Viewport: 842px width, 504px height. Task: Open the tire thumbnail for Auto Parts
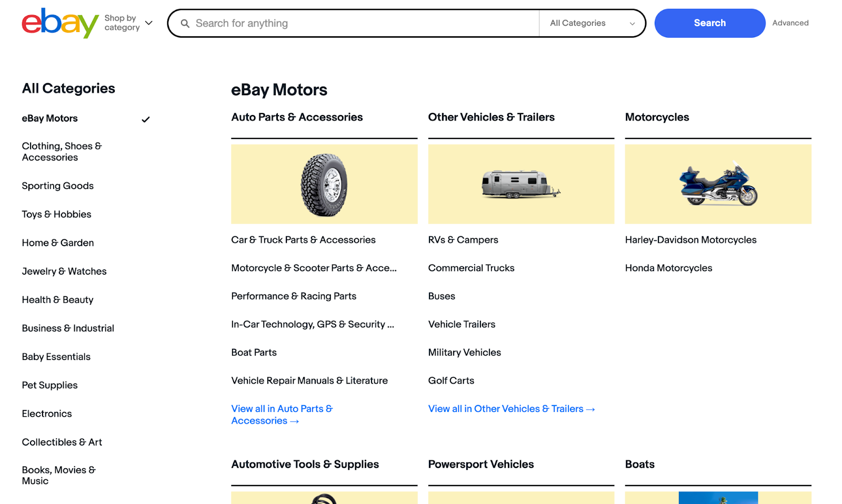pyautogui.click(x=324, y=184)
